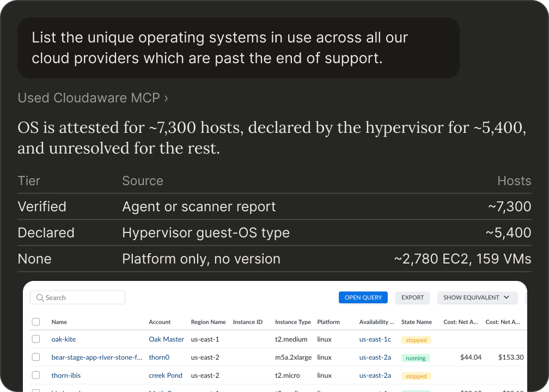Open us-east-2a link in thorn-ibis row
Image resolution: width=549 pixels, height=392 pixels.
point(375,376)
